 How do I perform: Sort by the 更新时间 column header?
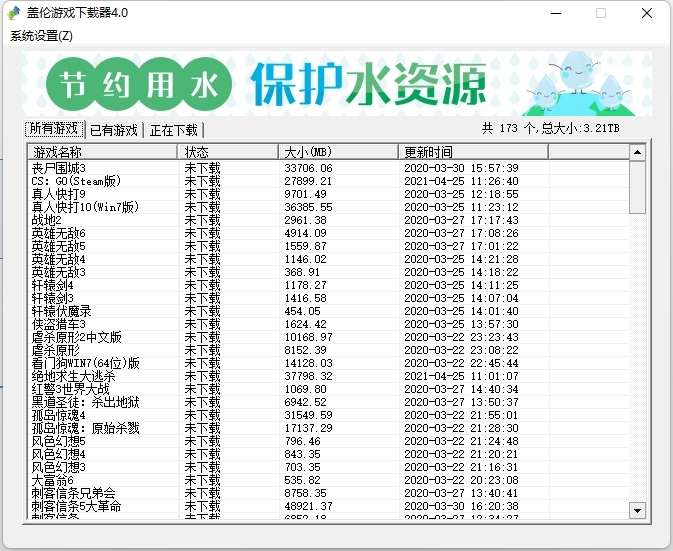pos(473,152)
